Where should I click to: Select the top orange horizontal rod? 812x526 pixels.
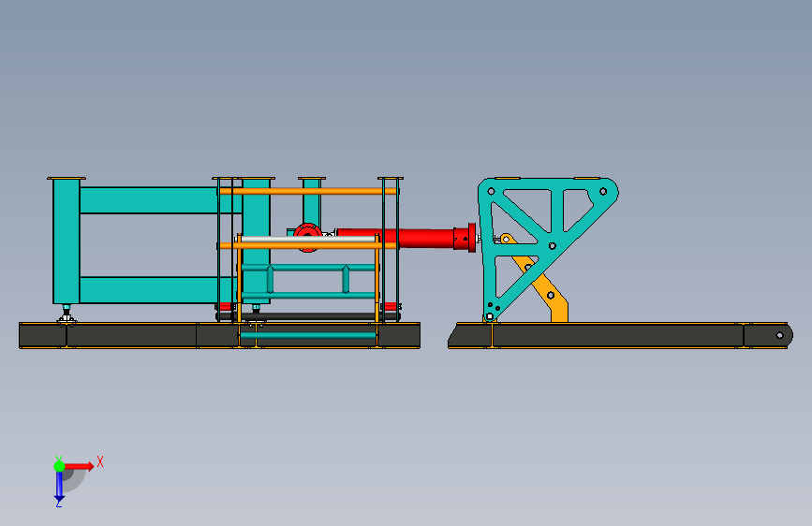click(x=309, y=191)
